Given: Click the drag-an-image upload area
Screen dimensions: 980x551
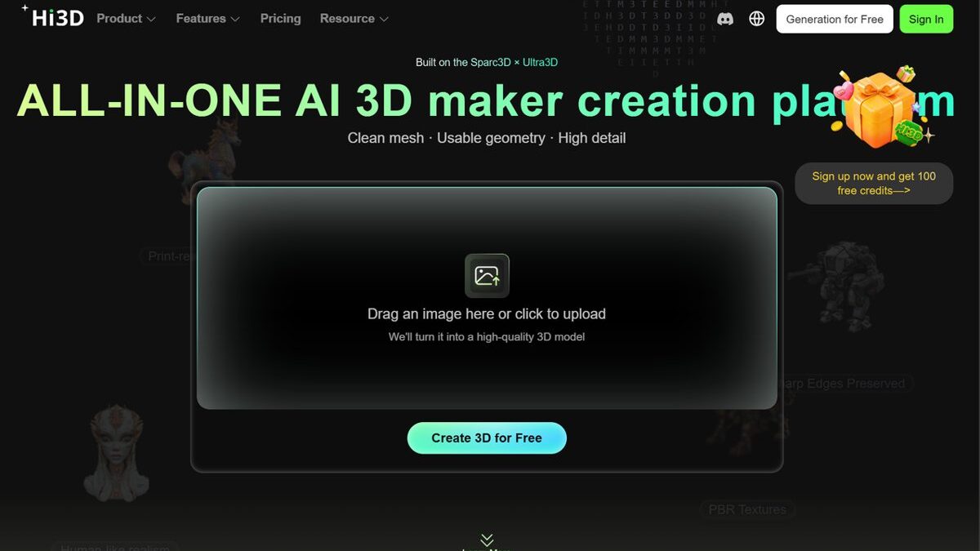Looking at the screenshot, I should pos(487,298).
